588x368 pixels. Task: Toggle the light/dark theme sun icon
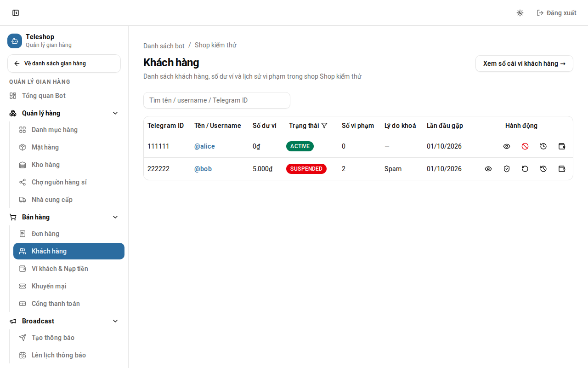pos(520,13)
